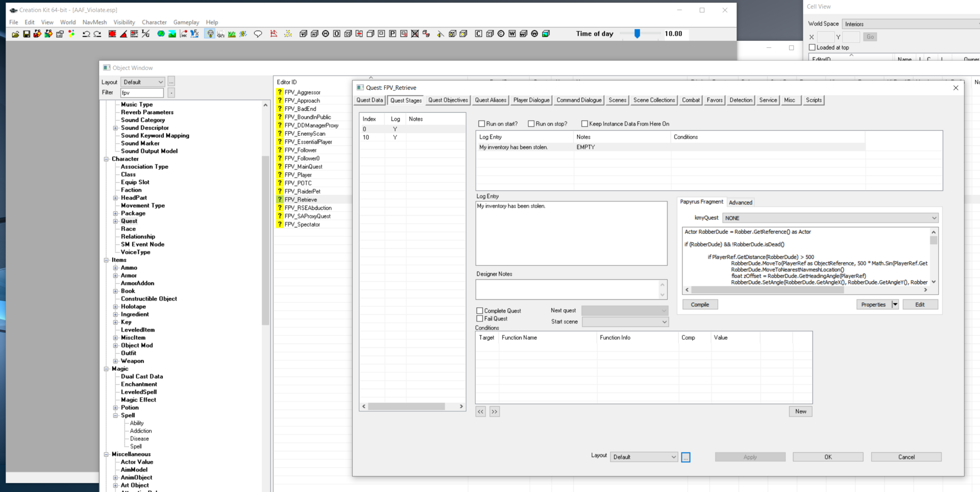
Task: Click the undo arrow icon
Action: coord(86,34)
